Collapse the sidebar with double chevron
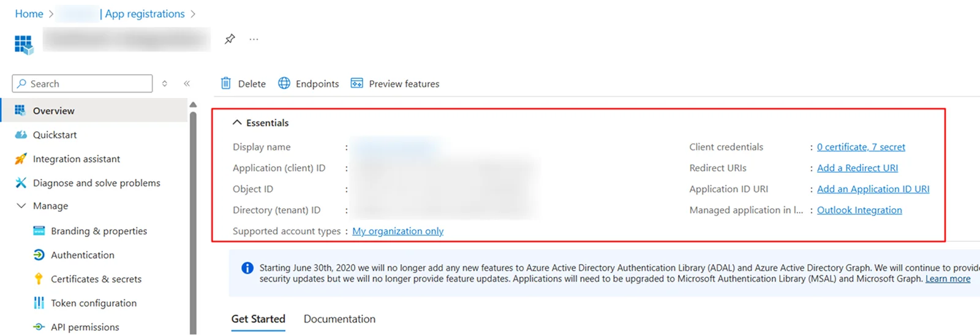The width and height of the screenshot is (980, 335). [187, 83]
